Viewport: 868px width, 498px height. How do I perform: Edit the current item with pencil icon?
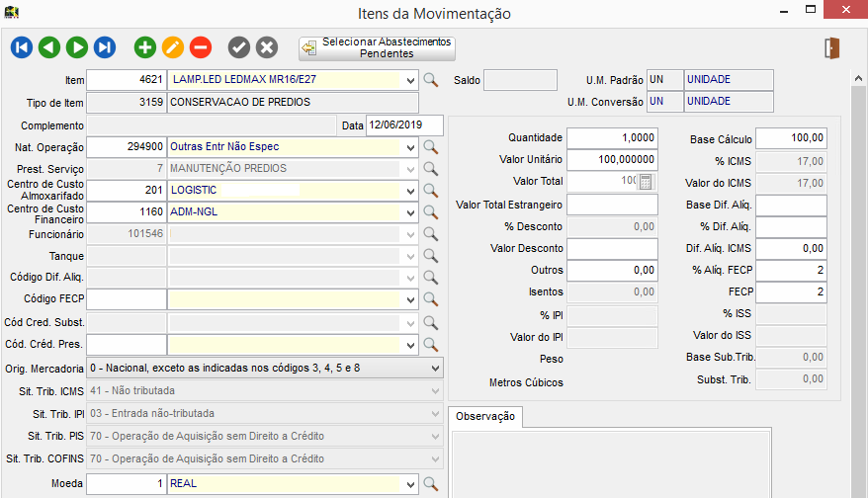coord(173,47)
